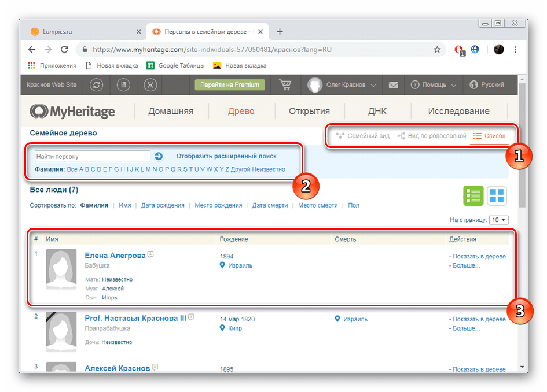The image size is (547, 392).
Task: Switch to blue grid layout view
Action: [x=497, y=195]
